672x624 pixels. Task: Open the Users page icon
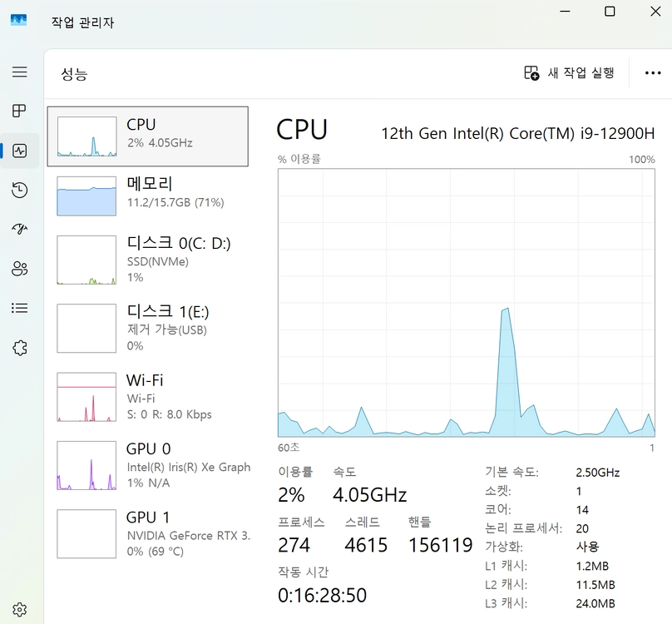click(19, 269)
